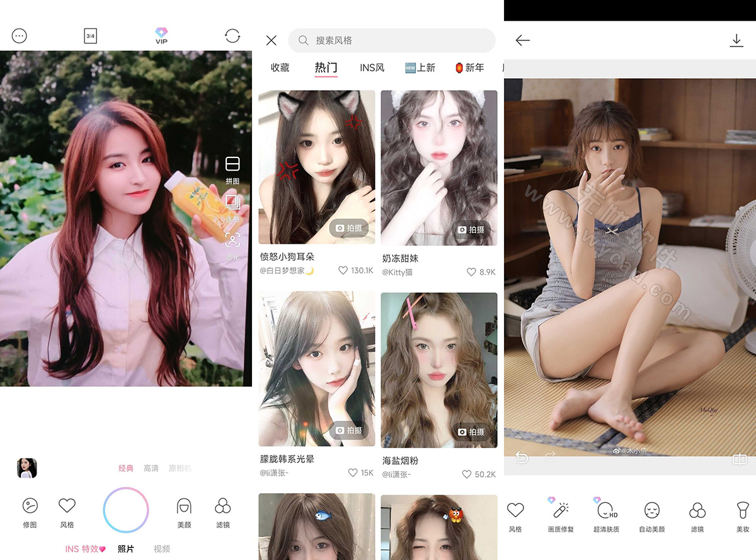Select the 画质修复 quality repair wand

pyautogui.click(x=561, y=517)
